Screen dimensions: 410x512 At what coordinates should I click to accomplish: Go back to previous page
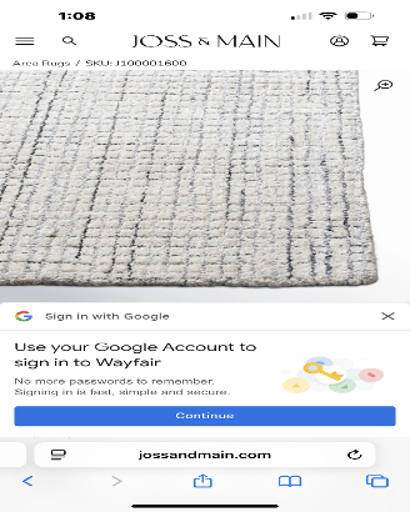[x=28, y=481]
